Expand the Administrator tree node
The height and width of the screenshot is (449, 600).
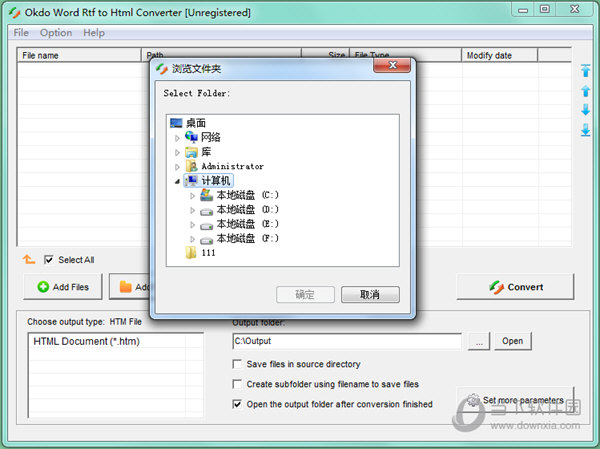pos(177,167)
